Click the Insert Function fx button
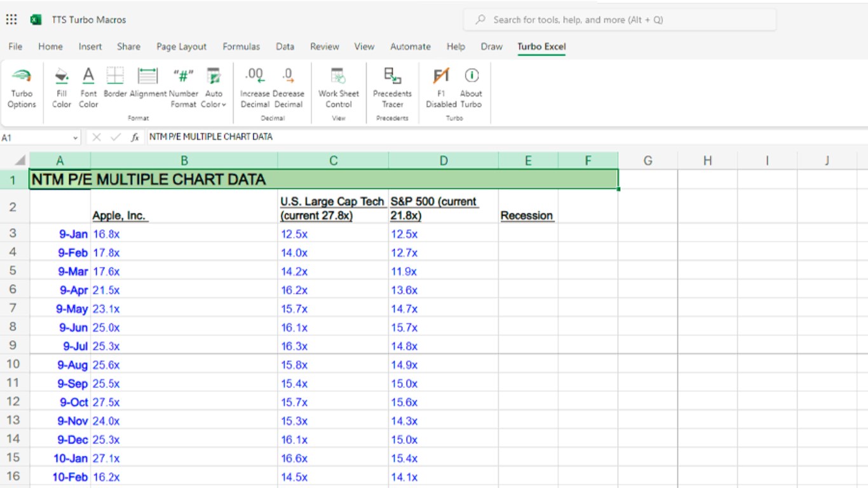This screenshot has height=488, width=868. tap(135, 137)
